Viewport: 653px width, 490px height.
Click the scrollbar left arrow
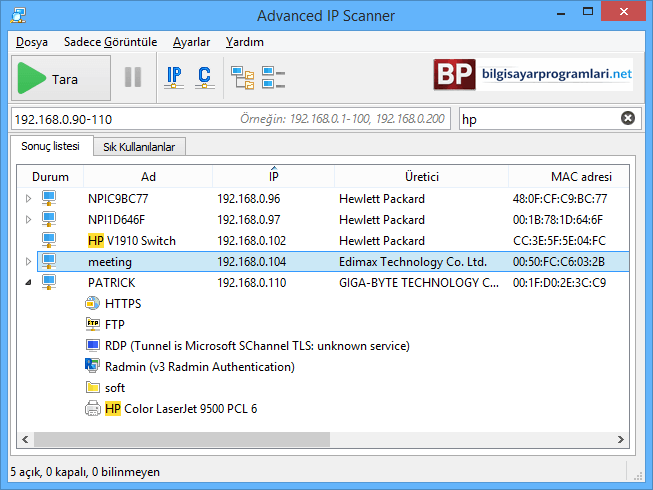[25, 439]
